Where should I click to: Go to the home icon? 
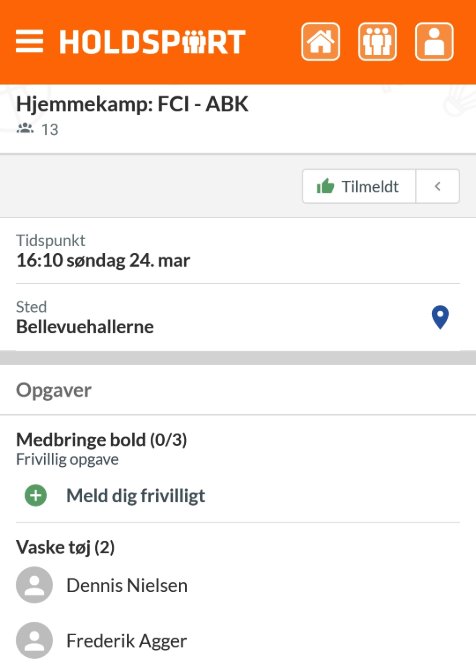coord(321,42)
